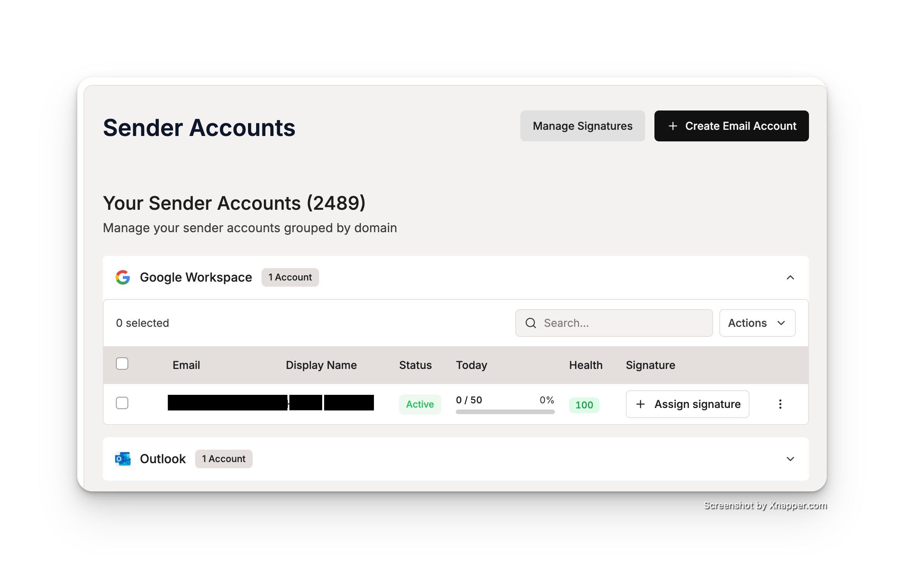Open the three-dot row options menu
Viewport: 904px width, 588px height.
pos(780,404)
